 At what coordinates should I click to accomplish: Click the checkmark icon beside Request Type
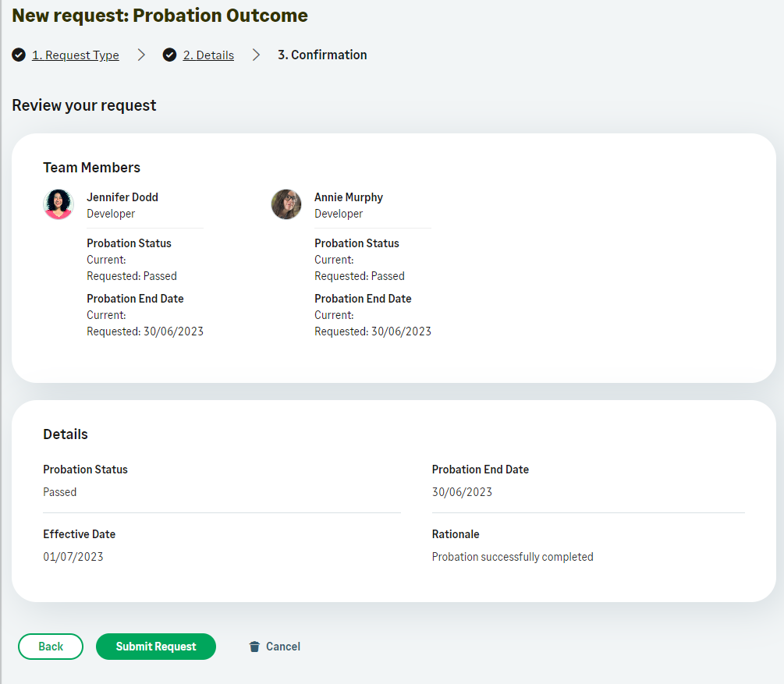[19, 55]
